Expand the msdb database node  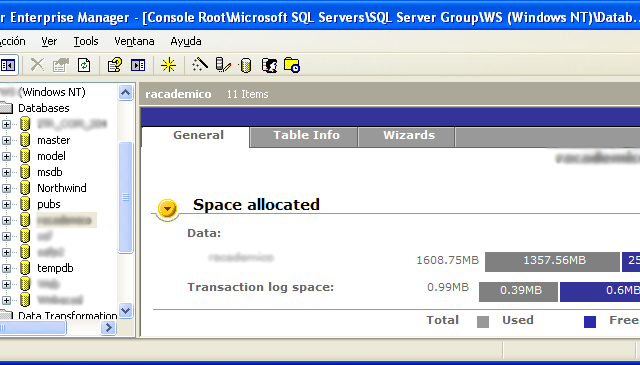pyautogui.click(x=6, y=172)
